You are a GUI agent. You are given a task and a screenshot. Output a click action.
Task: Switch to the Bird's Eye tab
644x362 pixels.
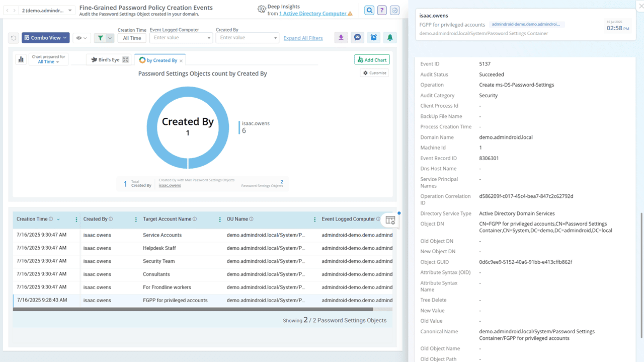[105, 60]
